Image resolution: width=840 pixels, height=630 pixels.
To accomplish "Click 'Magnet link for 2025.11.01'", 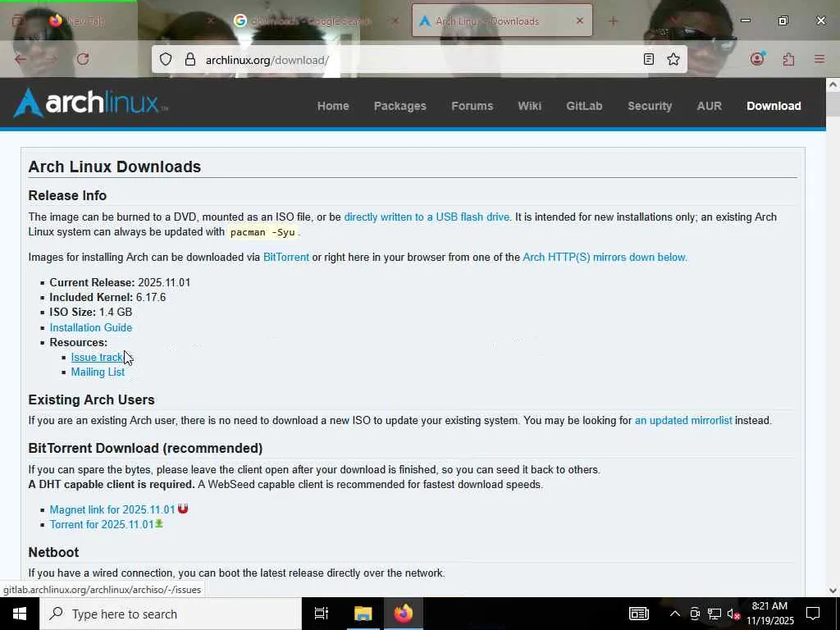I will (x=112, y=509).
